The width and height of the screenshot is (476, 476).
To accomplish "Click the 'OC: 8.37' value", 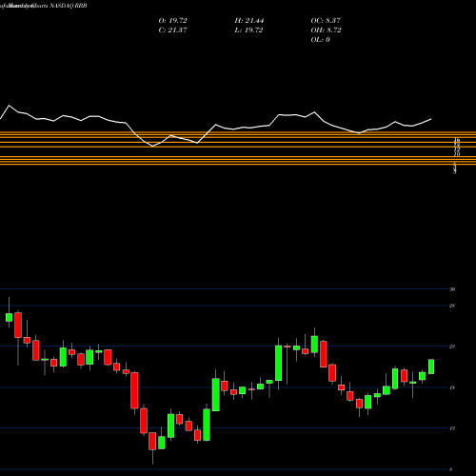I will (x=326, y=21).
